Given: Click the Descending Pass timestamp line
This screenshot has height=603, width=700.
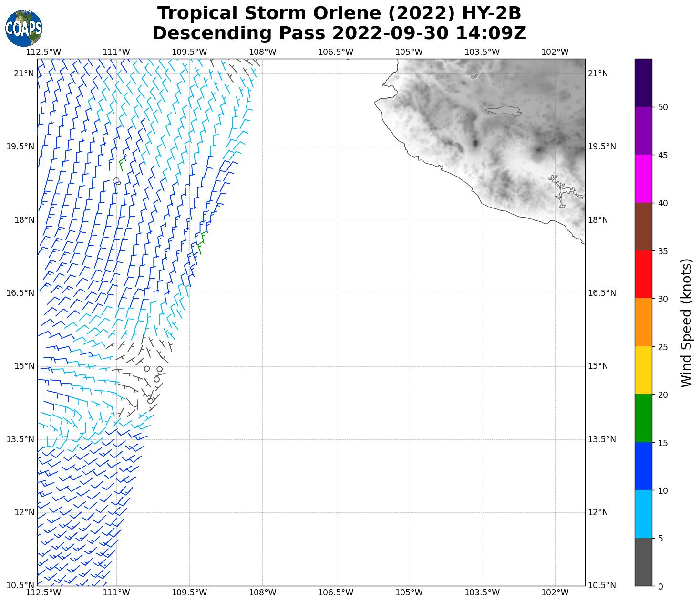Looking at the screenshot, I should coord(339,33).
